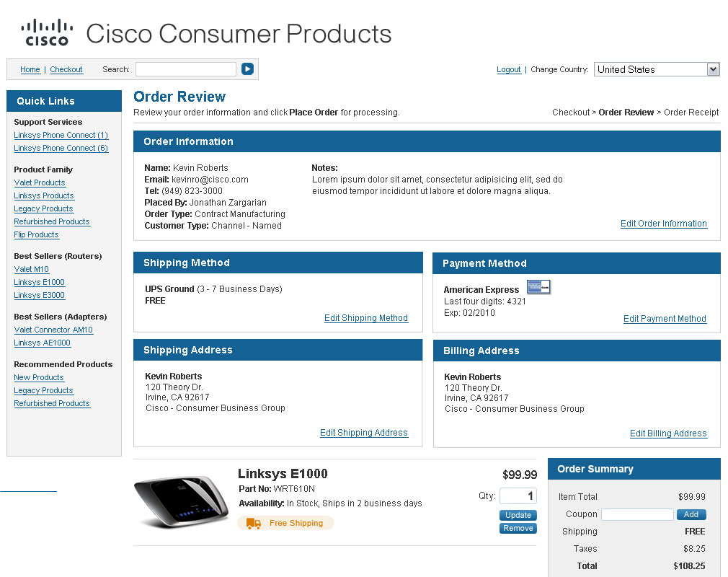Image resolution: width=728 pixels, height=577 pixels.
Task: Focus the Coupon code field
Action: 637,515
